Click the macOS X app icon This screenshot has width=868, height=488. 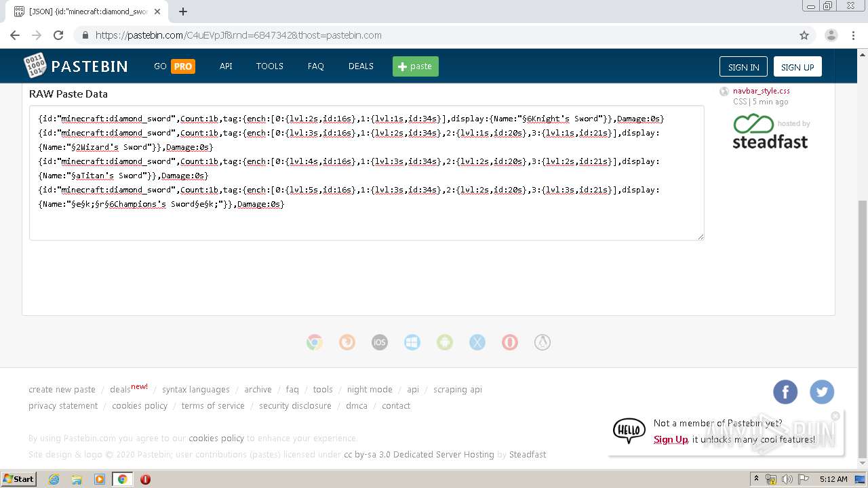coord(477,342)
